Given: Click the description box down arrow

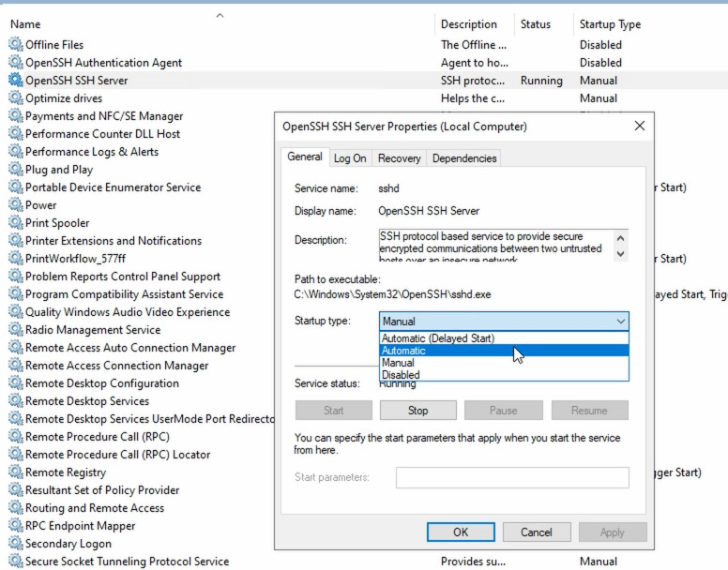Looking at the screenshot, I should click(620, 254).
